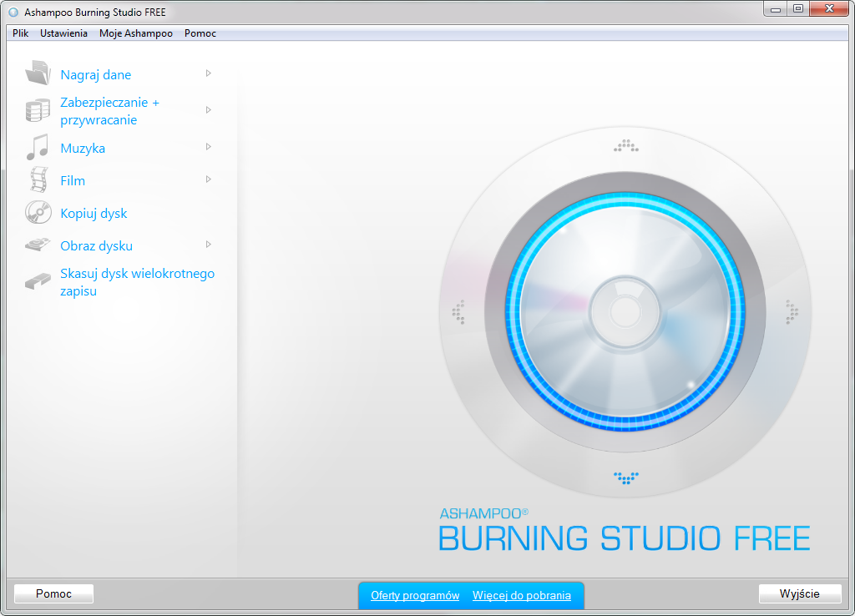The image size is (855, 616).
Task: Open the Ustawienia menu
Action: pyautogui.click(x=63, y=33)
